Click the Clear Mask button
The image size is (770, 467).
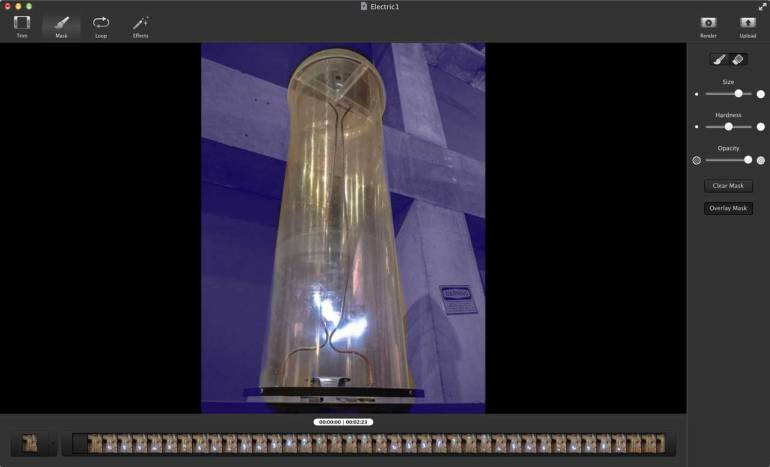728,186
